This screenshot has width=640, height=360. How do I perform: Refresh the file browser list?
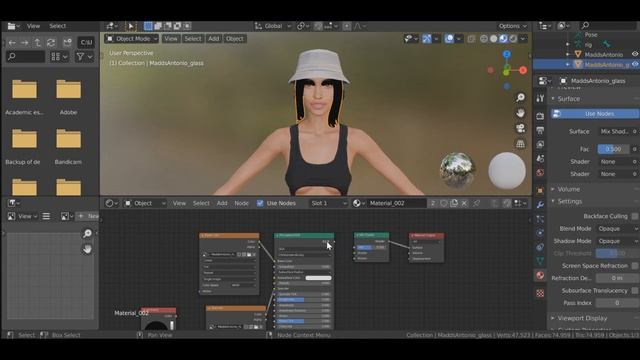pyautogui.click(x=51, y=42)
